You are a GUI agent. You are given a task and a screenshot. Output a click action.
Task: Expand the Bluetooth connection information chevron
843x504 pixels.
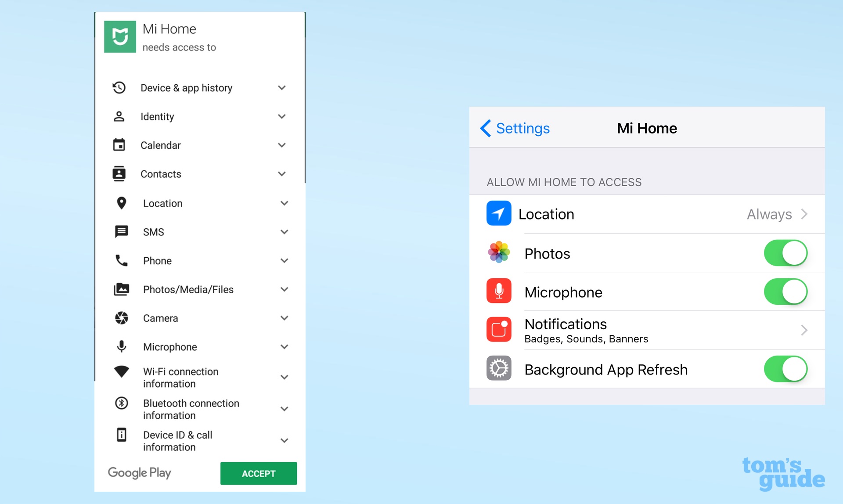point(285,409)
